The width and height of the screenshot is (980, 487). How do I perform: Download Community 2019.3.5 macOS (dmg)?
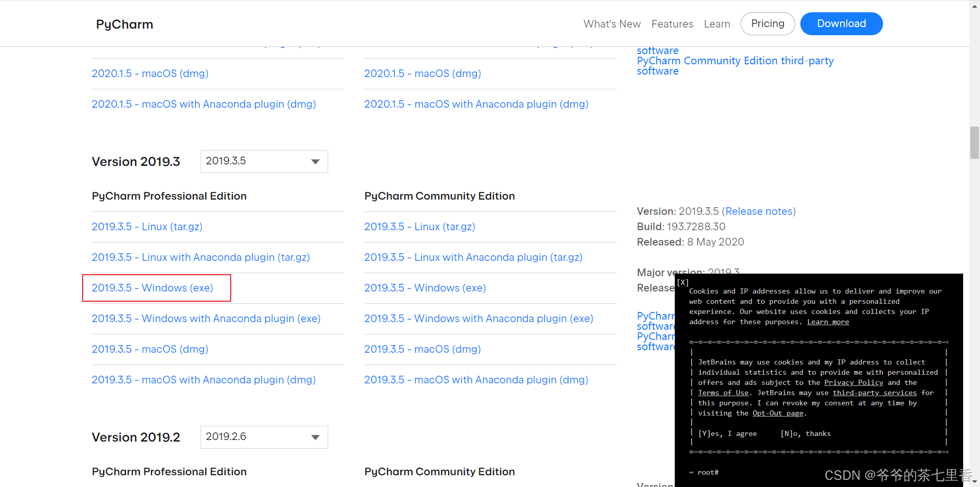[423, 349]
